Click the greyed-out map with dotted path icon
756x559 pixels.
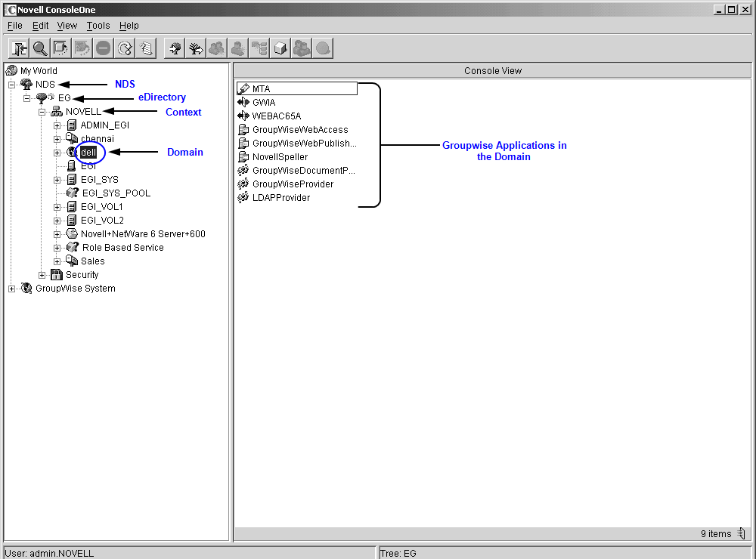(x=82, y=48)
